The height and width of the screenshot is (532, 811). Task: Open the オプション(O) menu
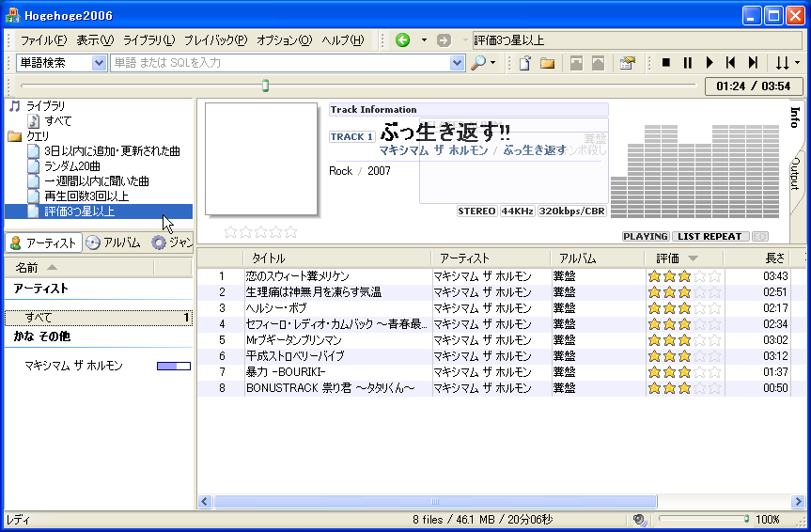point(285,40)
